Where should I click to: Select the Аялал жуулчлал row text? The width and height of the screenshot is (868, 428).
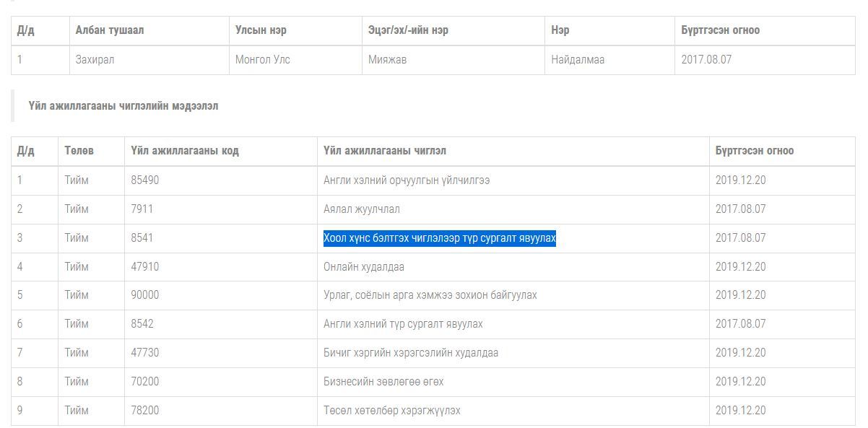[361, 209]
